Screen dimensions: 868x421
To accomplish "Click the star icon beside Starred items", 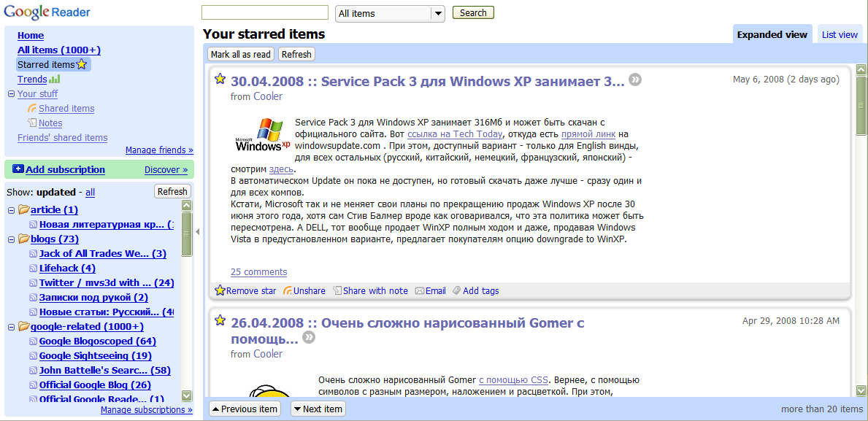I will click(x=81, y=65).
